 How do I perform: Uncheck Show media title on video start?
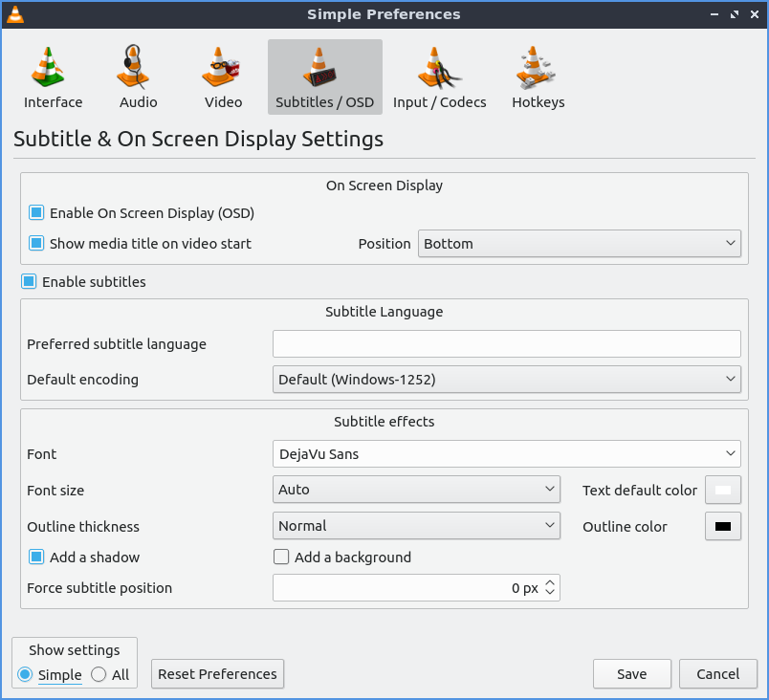pyautogui.click(x=36, y=244)
